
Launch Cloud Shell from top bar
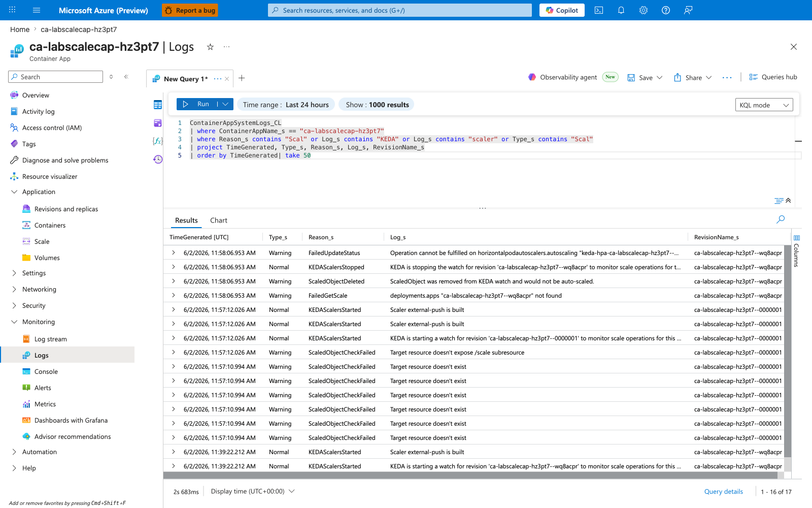pyautogui.click(x=599, y=10)
